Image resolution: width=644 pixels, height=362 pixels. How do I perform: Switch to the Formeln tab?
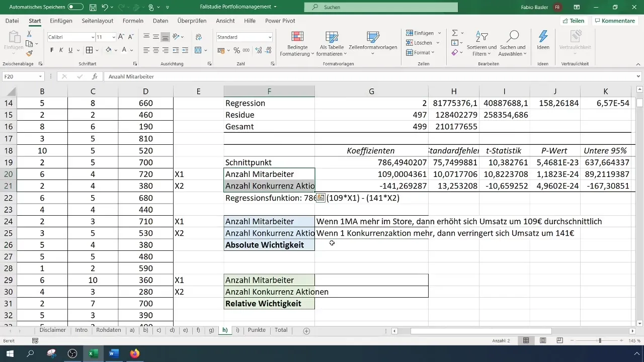(x=133, y=21)
